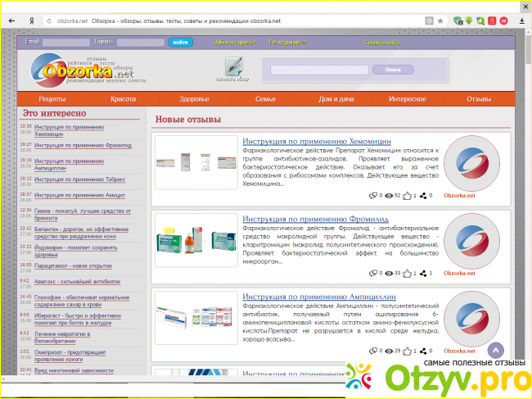Open the Здоровье menu category
The image size is (532, 399).
(x=194, y=99)
